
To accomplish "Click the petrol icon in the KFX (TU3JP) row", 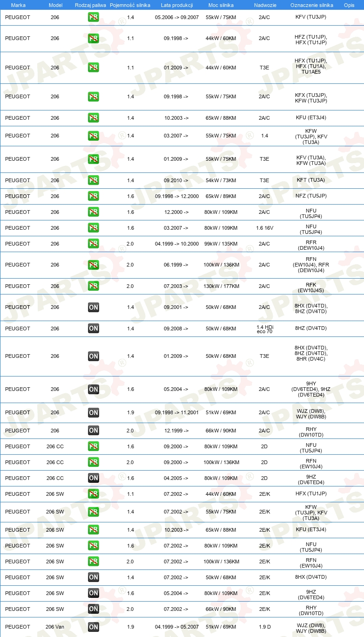I will pos(94,96).
